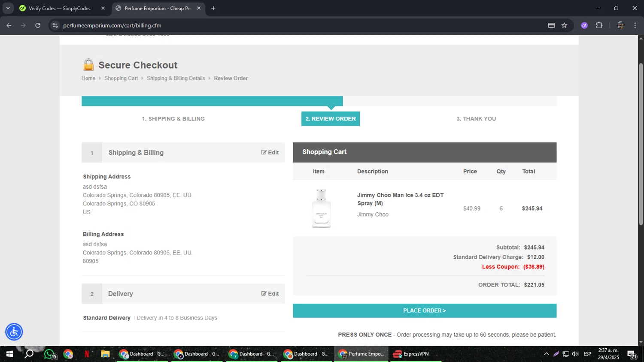Viewport: 644px width, 362px height.
Task: Open File Explorer from the taskbar
Action: click(x=105, y=354)
